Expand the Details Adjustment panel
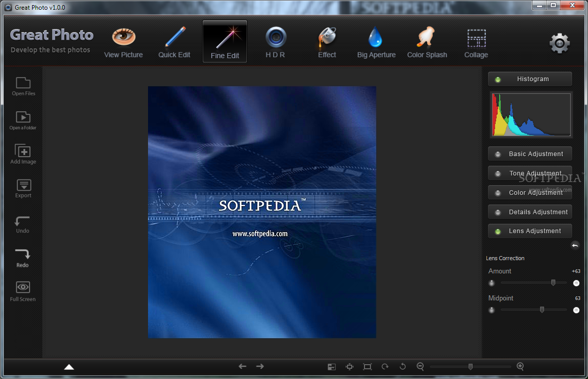 click(x=530, y=212)
